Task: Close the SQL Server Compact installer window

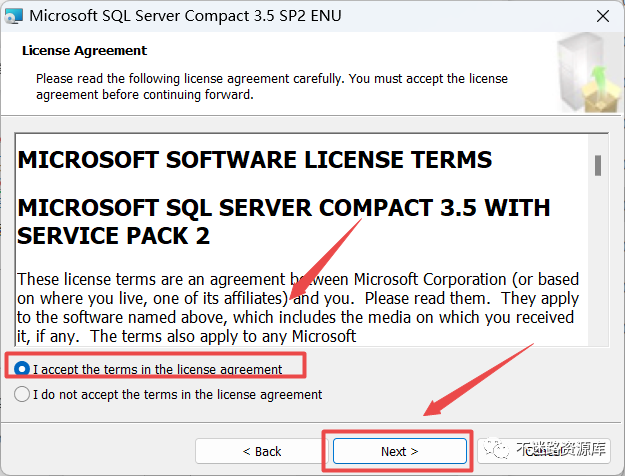Action: click(x=603, y=16)
